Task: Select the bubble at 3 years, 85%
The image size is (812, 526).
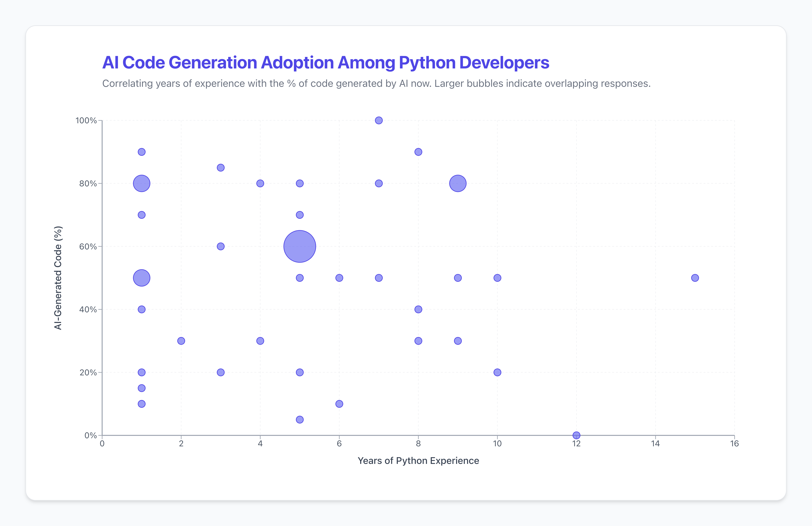Action: 221,168
